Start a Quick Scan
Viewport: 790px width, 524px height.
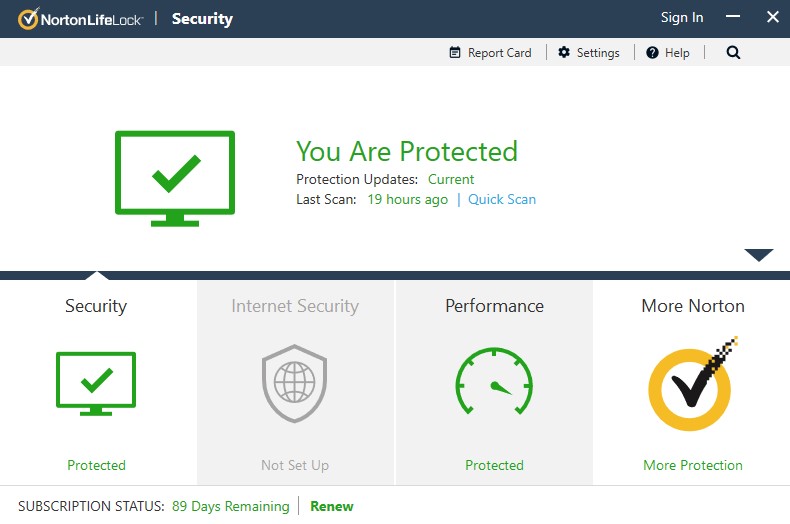tap(502, 200)
